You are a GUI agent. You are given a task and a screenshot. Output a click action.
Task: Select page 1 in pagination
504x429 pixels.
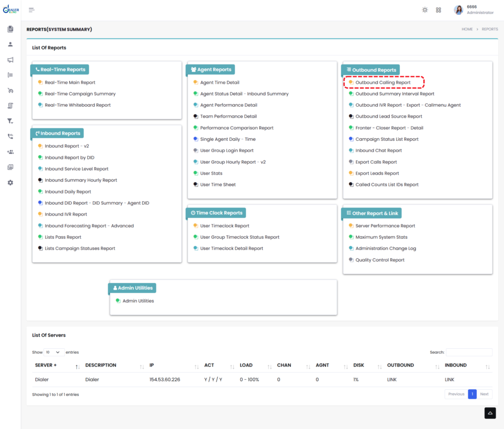[x=472, y=394]
